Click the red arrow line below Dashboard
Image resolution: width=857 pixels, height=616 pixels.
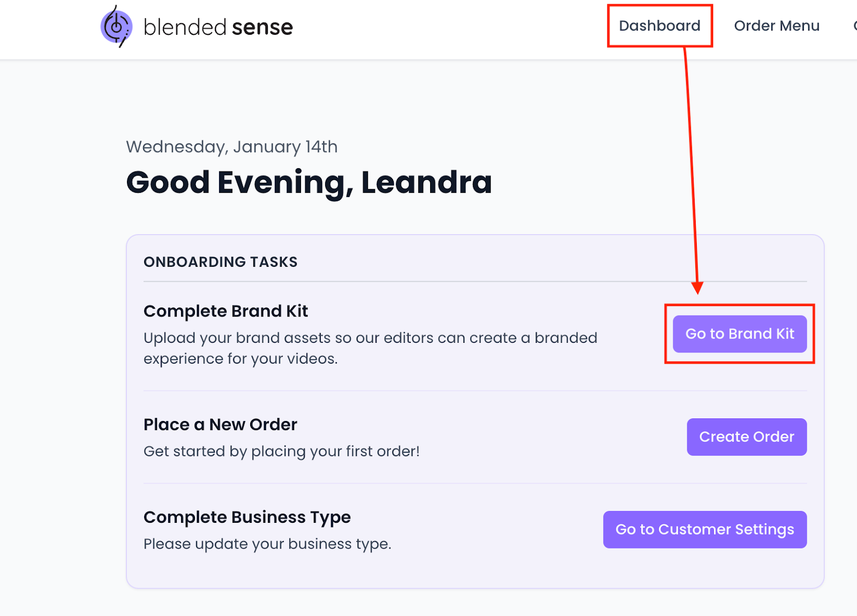(x=691, y=161)
